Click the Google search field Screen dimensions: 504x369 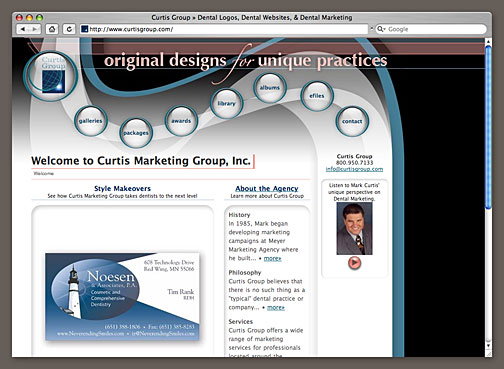[x=431, y=29]
